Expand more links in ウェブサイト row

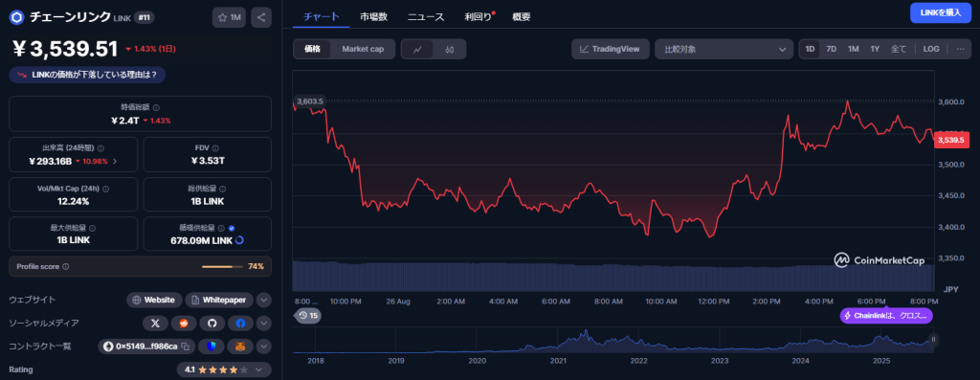pyautogui.click(x=264, y=300)
